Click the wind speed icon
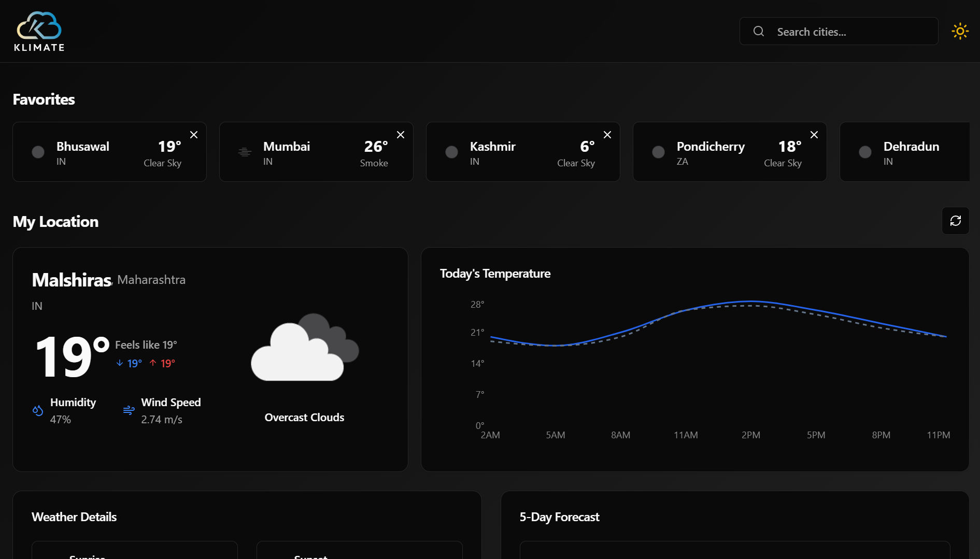Viewport: 980px width, 559px height. pyautogui.click(x=128, y=410)
